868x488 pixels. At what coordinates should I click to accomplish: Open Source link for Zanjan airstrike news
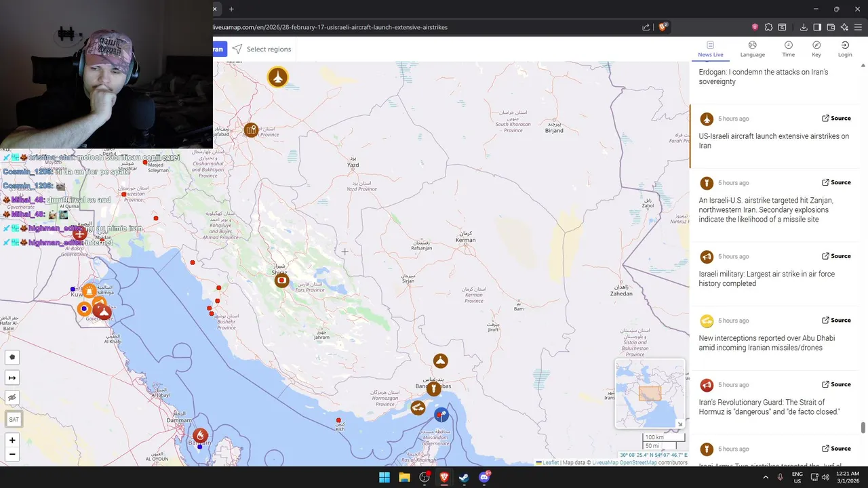tap(836, 182)
